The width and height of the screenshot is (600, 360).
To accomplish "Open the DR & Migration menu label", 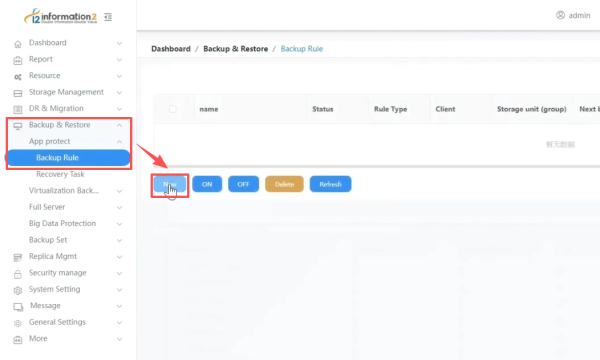I will click(x=56, y=108).
